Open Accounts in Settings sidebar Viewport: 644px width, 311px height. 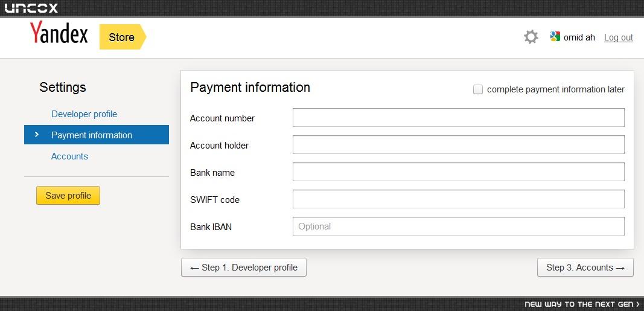click(x=69, y=156)
